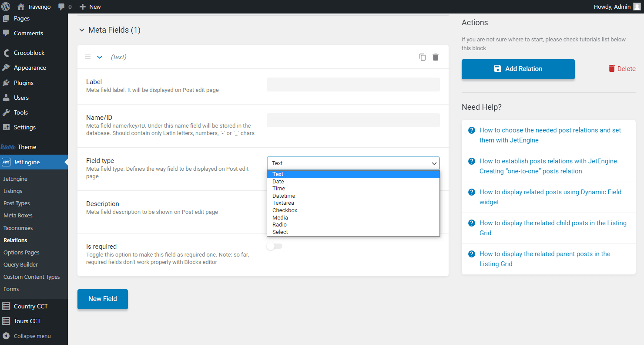Click the Label input field

click(x=353, y=85)
